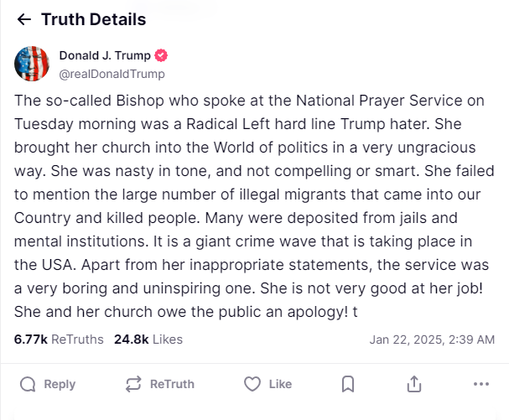509x420 pixels.
Task: Click the Reply speech bubble icon
Action: [28, 384]
